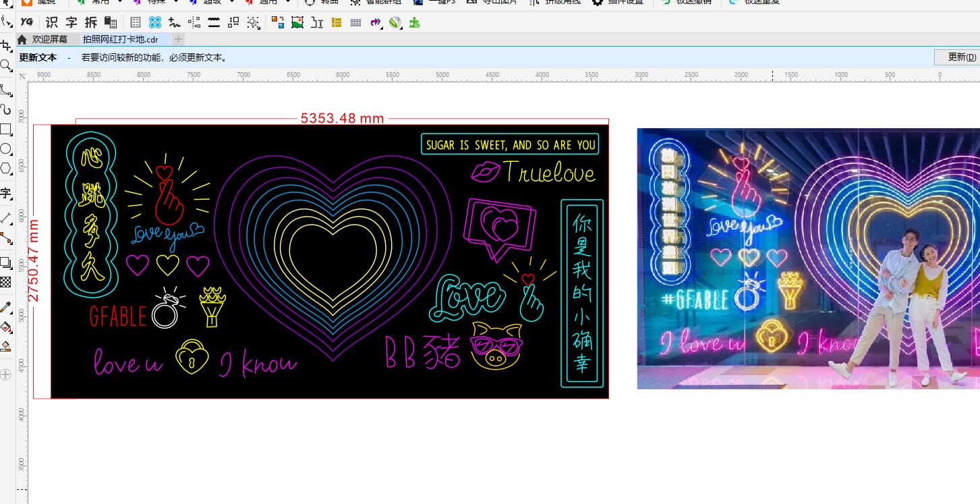Click the clipboard document icon after 拆
980x504 pixels.
pyautogui.click(x=110, y=22)
